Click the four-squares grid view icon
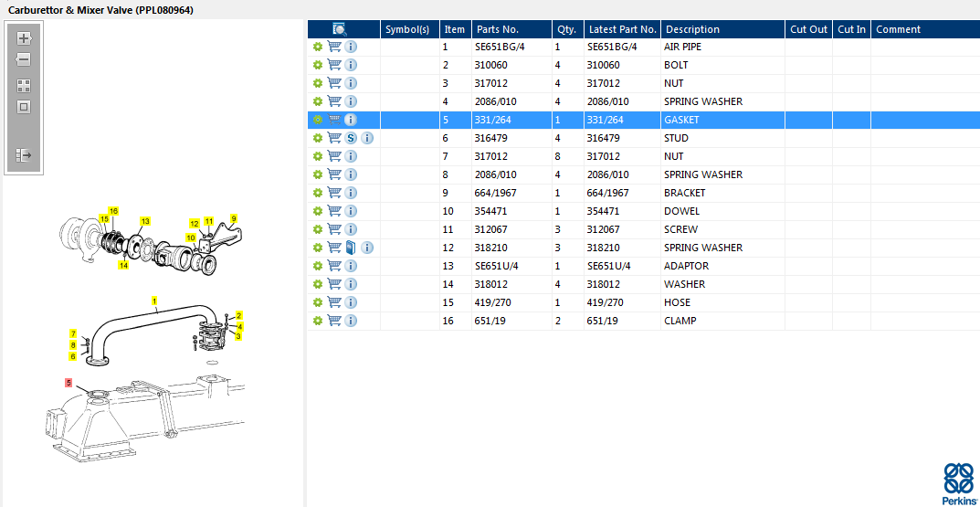 pyautogui.click(x=24, y=86)
